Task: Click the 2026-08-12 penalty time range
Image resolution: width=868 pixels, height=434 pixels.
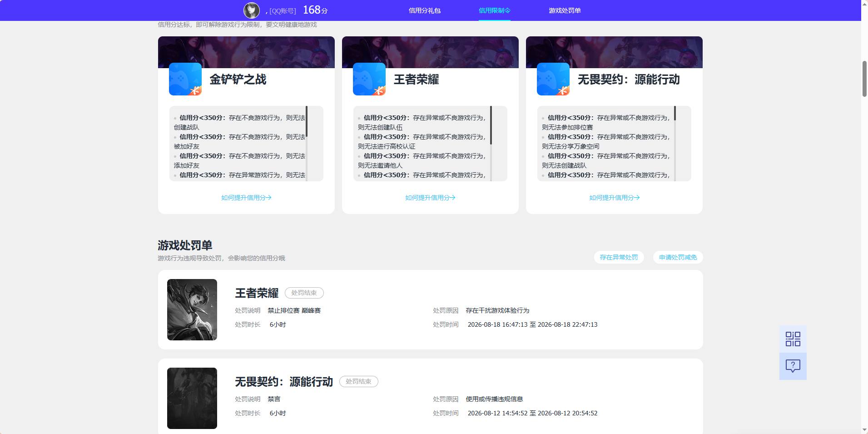Action: 532,413
